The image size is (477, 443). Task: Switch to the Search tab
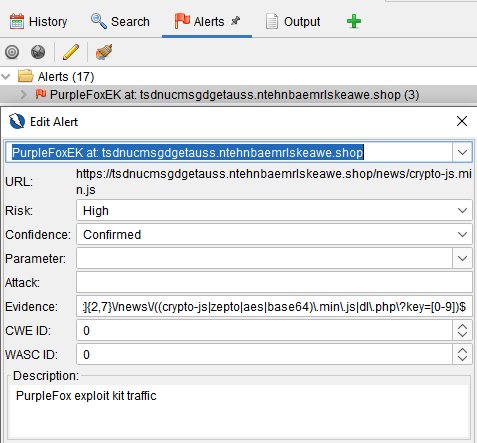120,22
